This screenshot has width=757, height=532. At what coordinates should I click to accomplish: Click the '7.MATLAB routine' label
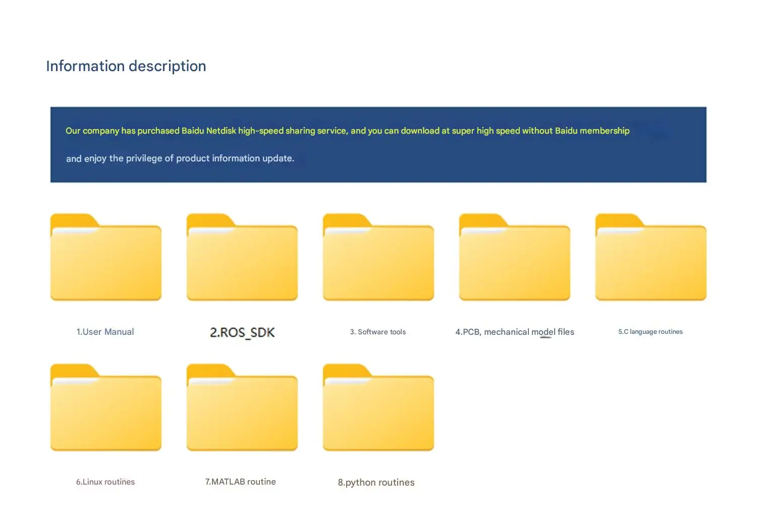pos(241,482)
